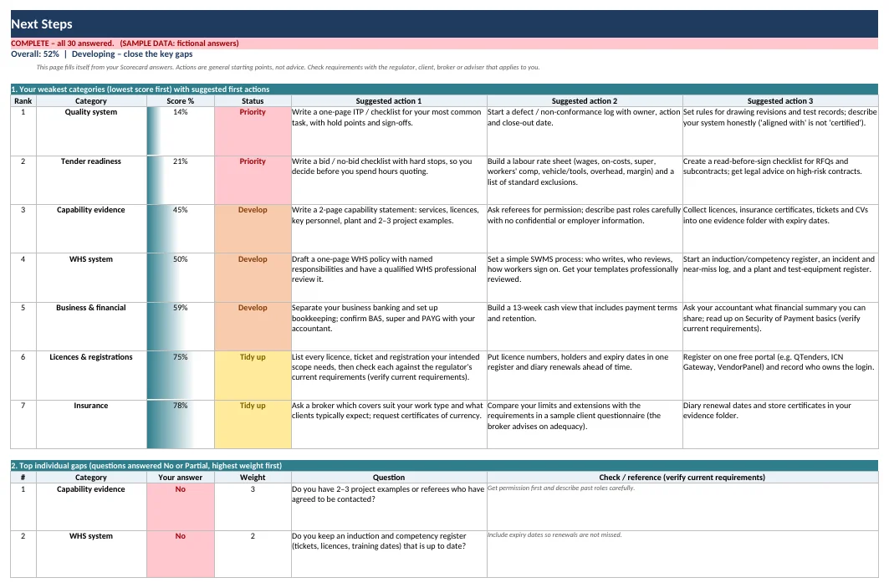This screenshot has height=588, width=889.
Task: Select the 'Overall: 52%' summary line
Action: 101,54
